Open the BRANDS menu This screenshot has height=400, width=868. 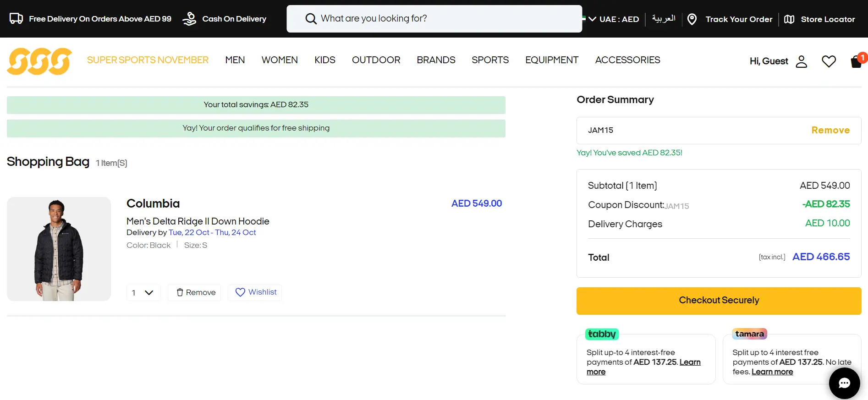pyautogui.click(x=436, y=60)
